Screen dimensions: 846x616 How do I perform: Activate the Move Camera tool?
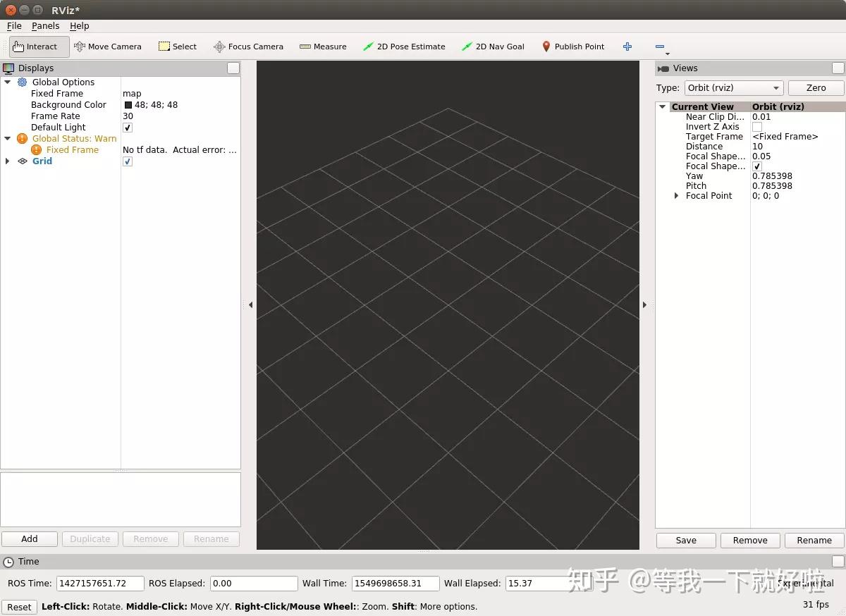(108, 47)
